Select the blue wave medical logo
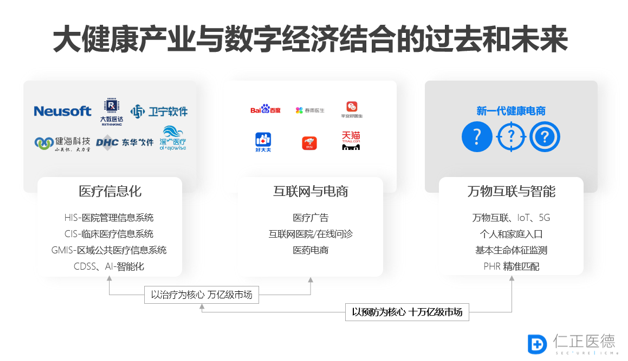628x361 pixels. click(173, 138)
